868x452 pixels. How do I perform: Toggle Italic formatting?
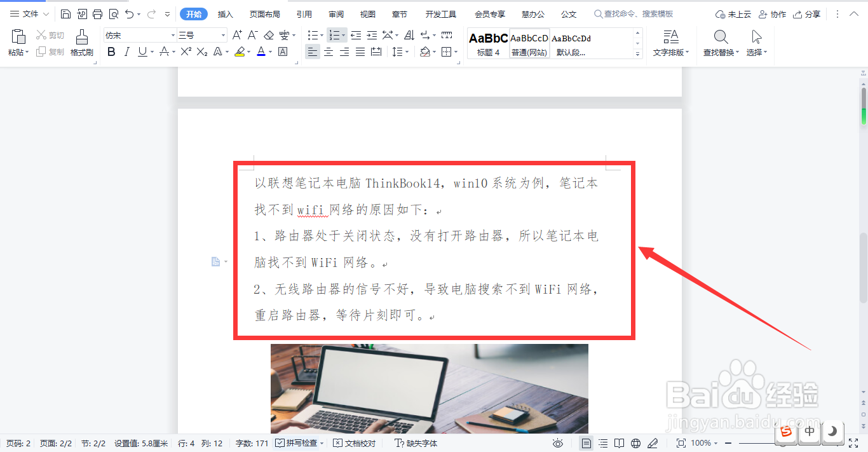127,51
